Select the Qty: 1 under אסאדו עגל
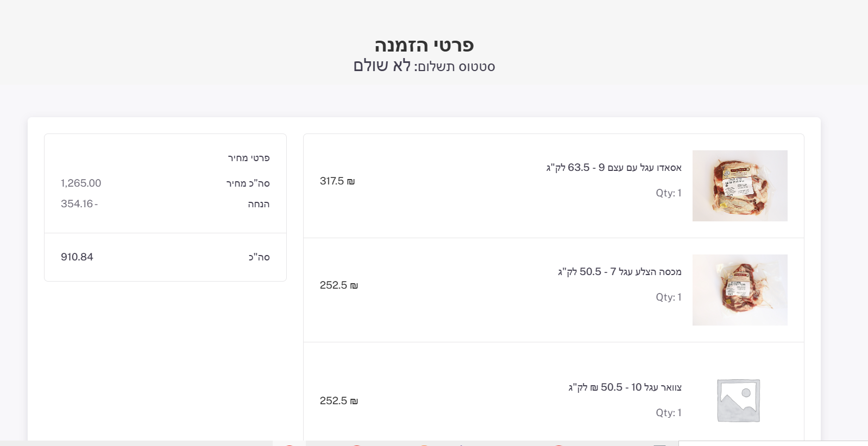868x446 pixels. [668, 193]
